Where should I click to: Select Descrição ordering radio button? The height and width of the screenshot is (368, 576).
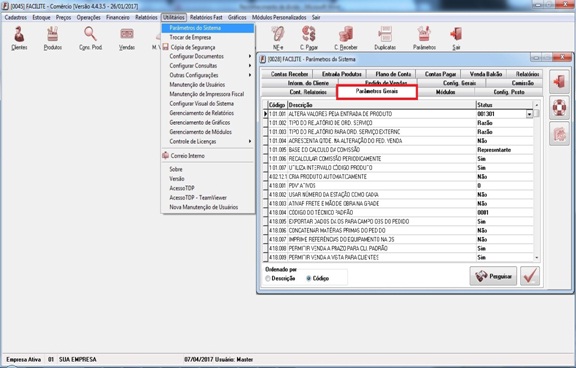click(x=267, y=278)
